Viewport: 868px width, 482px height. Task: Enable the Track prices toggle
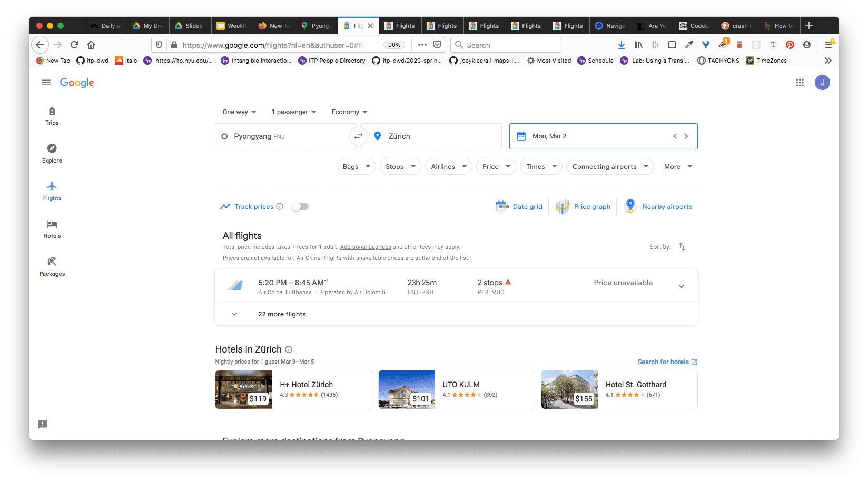pos(300,207)
